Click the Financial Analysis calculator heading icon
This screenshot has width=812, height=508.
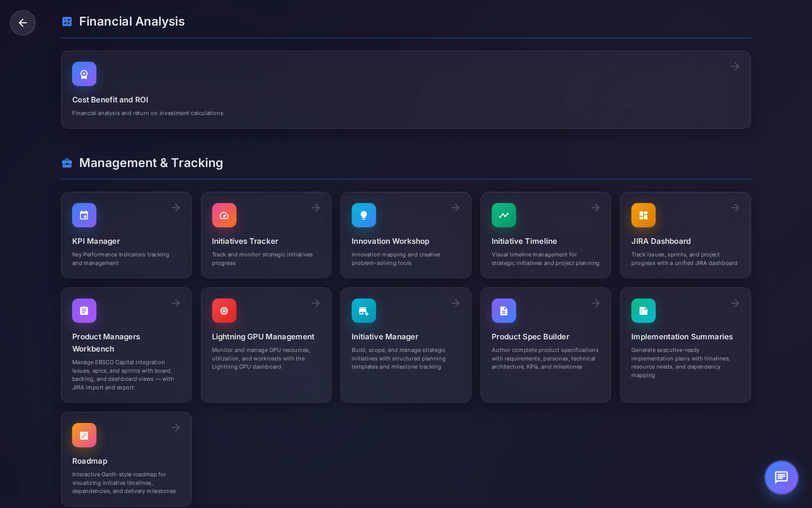[x=67, y=22]
